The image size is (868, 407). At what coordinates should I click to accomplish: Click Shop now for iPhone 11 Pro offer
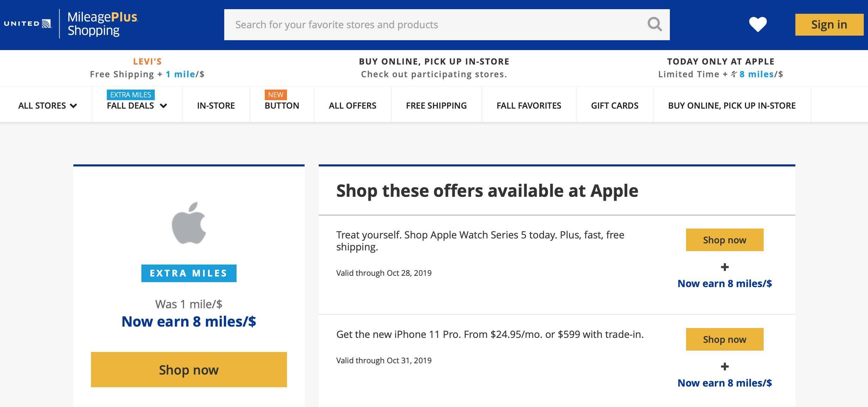[725, 339]
